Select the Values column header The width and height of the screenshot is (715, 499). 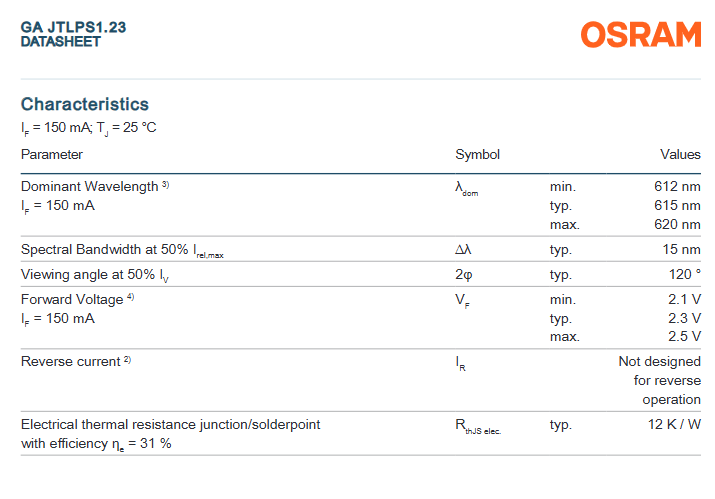(680, 155)
